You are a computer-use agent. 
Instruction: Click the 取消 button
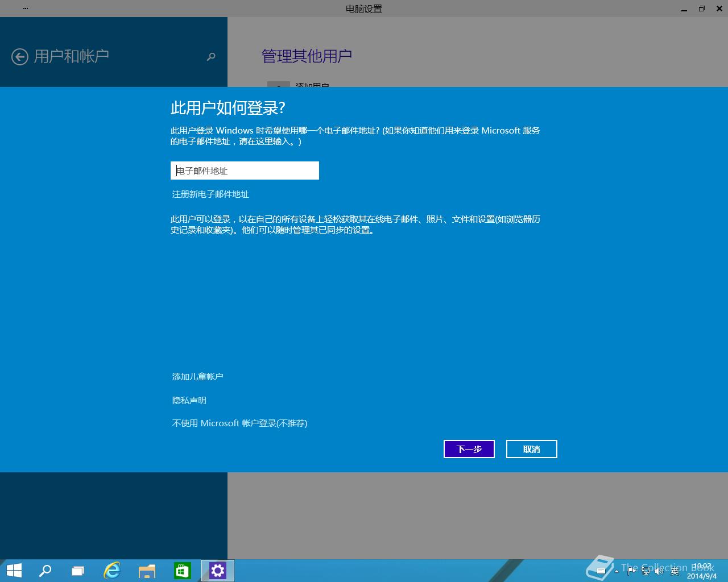pos(532,449)
